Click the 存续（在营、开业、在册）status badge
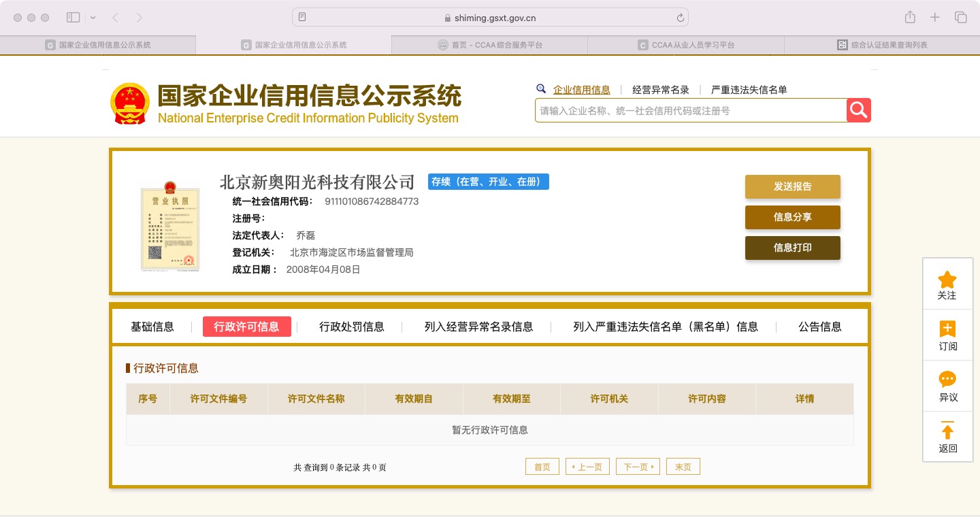This screenshot has width=980, height=530. (x=489, y=182)
